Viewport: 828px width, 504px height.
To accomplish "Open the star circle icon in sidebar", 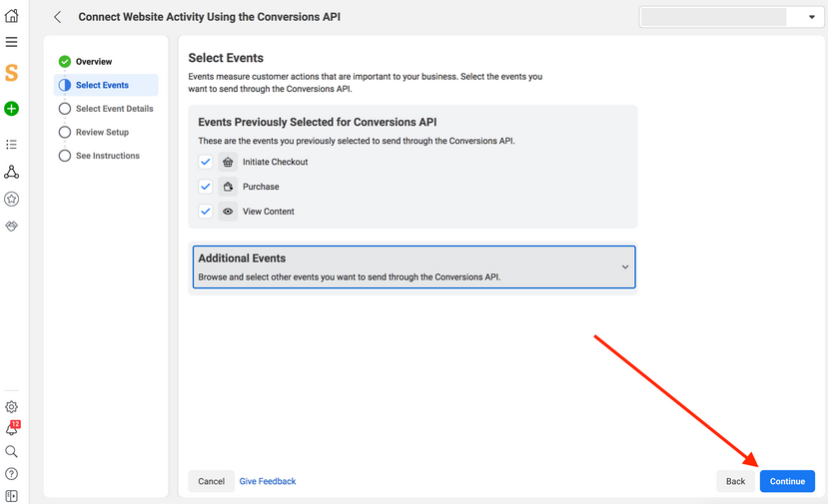I will pos(12,199).
